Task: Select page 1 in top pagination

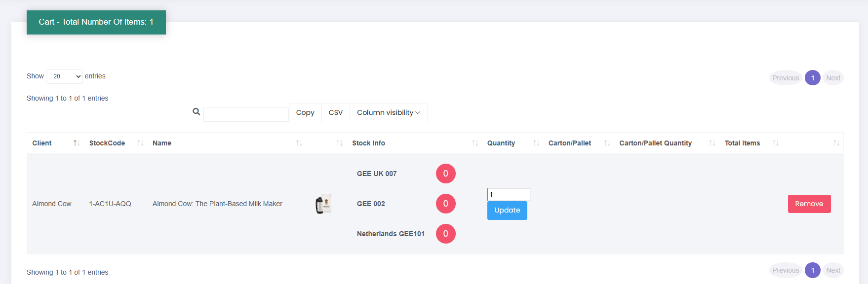Action: click(x=813, y=78)
